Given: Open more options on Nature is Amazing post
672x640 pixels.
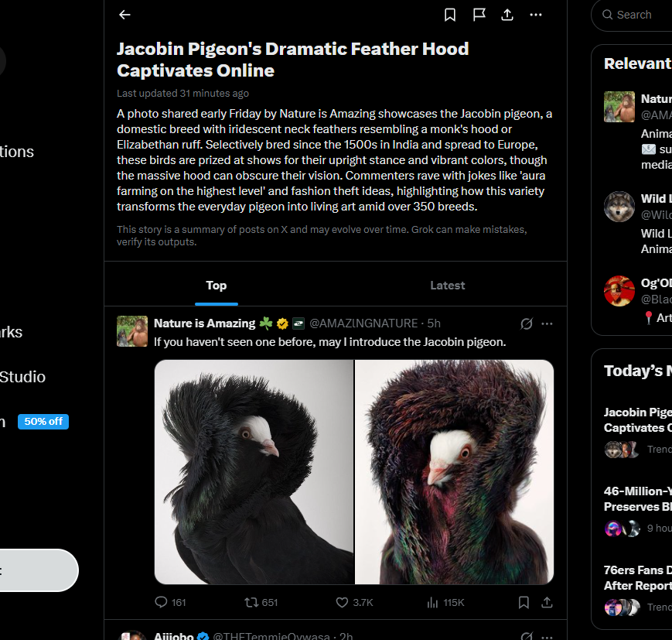Looking at the screenshot, I should tap(547, 323).
